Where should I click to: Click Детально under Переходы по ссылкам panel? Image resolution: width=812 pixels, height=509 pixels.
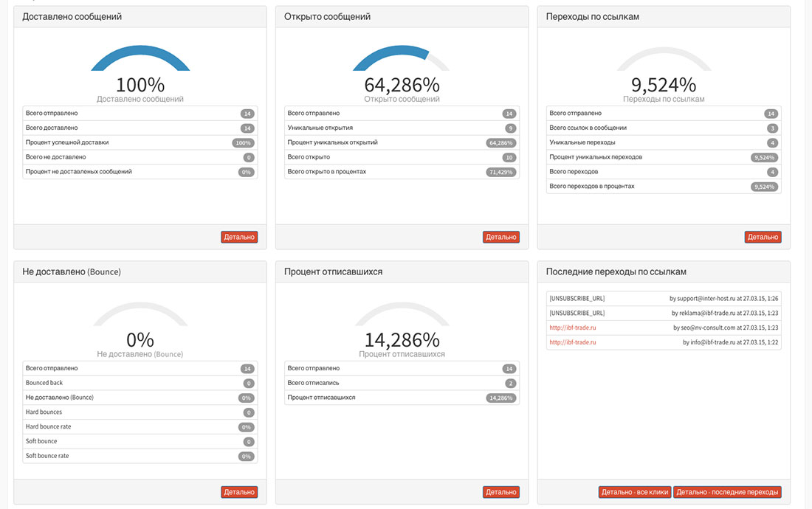[763, 237]
